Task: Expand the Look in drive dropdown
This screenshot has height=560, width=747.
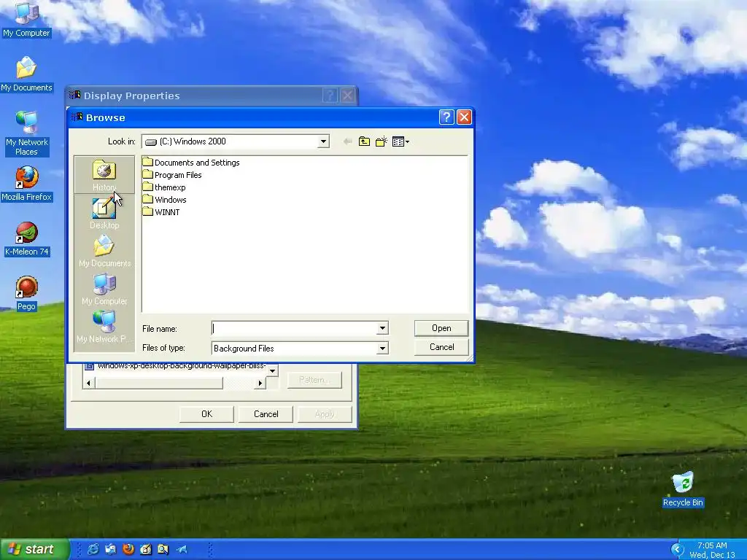Action: [x=323, y=141]
